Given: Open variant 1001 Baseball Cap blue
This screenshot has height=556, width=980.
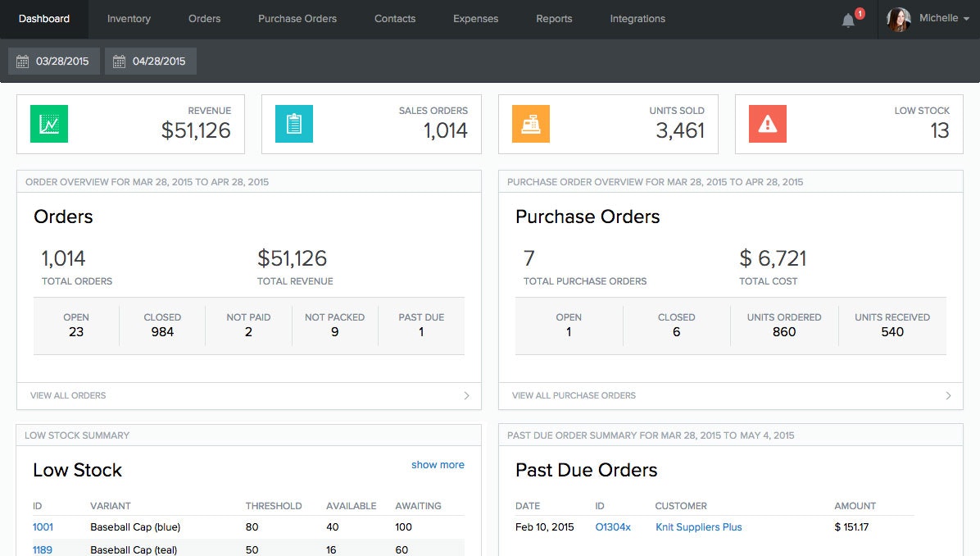Looking at the screenshot, I should pos(43,526).
